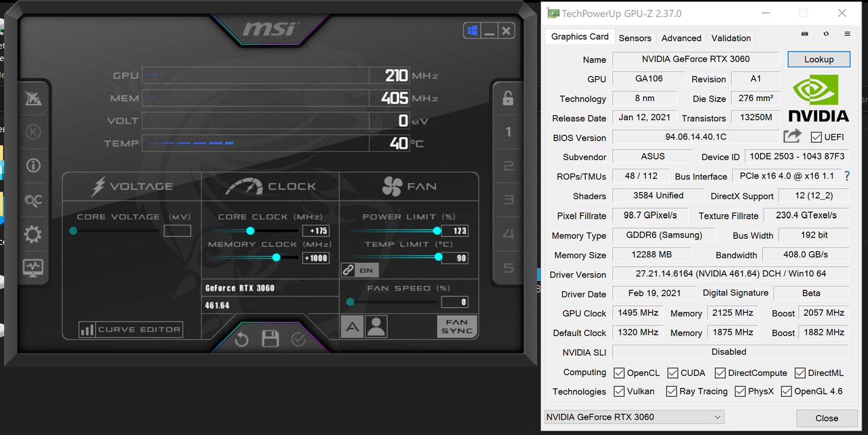Open the NVIDIA GeForce RTX 3060 GPU dropdown
Screen dimensions: 868x435
coord(634,417)
